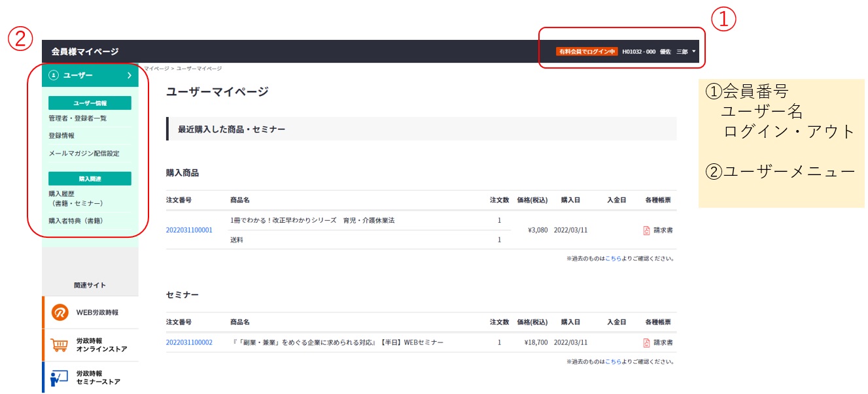
Task: Open 購入履歴（書籍・セミナー） menu item
Action: 76,199
